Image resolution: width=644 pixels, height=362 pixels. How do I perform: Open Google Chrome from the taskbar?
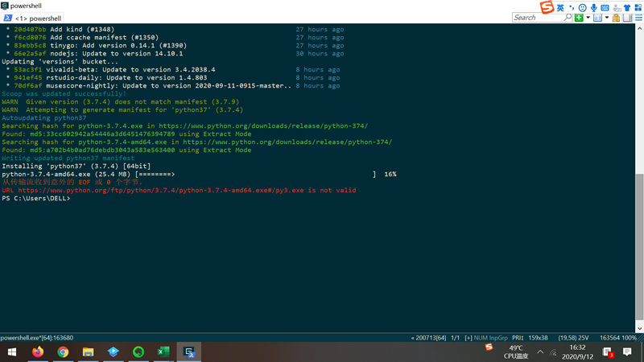click(63, 352)
